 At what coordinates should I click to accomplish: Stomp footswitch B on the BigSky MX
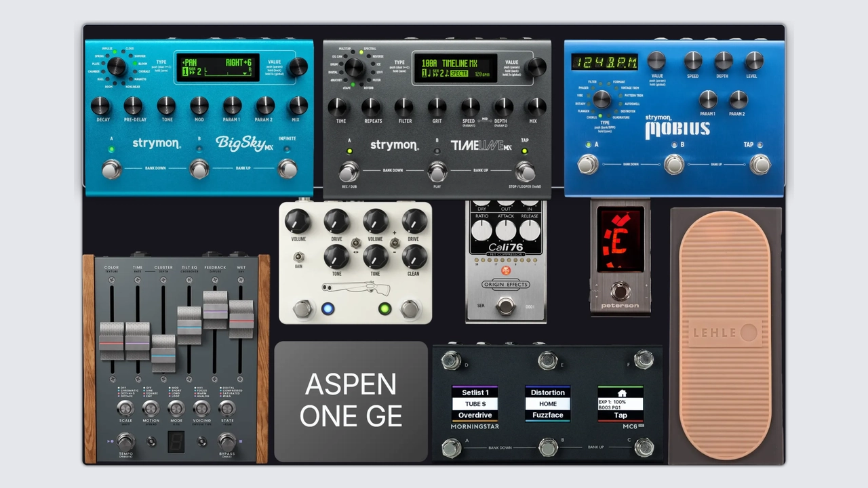[199, 169]
